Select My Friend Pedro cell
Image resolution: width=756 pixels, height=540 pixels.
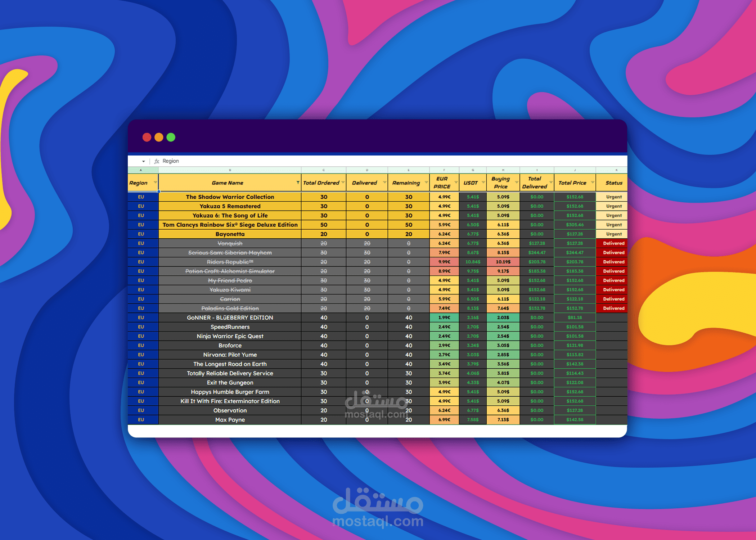tap(230, 280)
